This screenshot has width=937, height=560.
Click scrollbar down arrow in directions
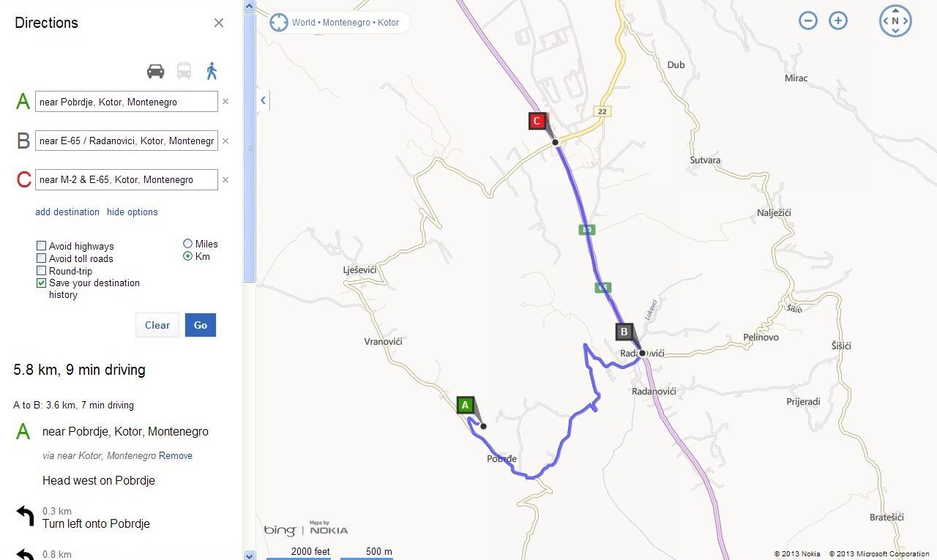[x=249, y=554]
